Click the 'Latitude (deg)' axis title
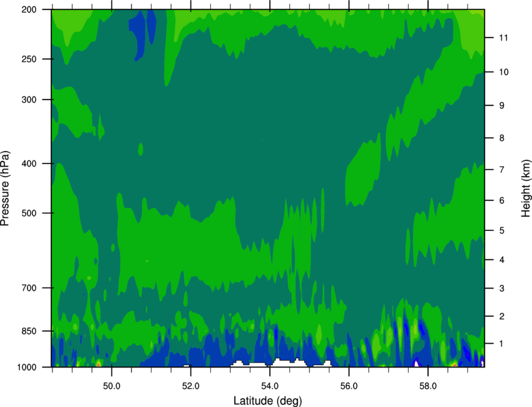 point(268,401)
